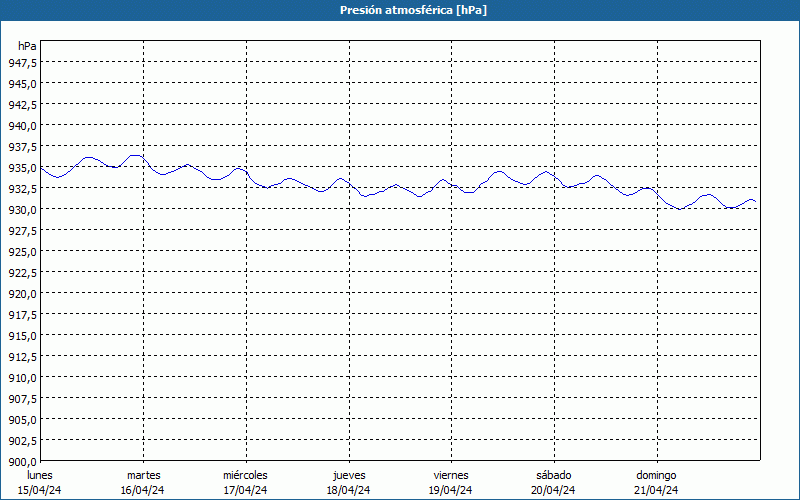Click the "miércoles" day label

(245, 474)
